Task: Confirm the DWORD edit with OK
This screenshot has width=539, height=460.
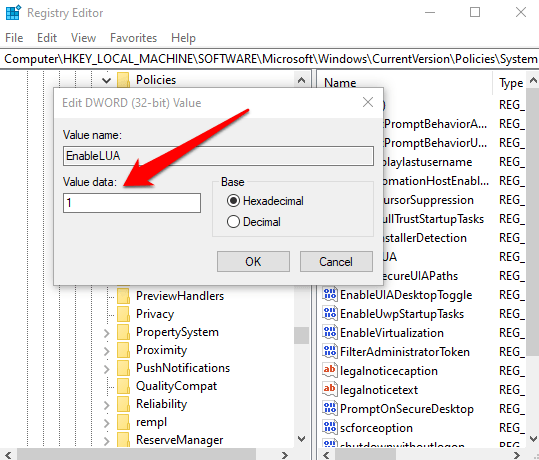Action: [253, 262]
